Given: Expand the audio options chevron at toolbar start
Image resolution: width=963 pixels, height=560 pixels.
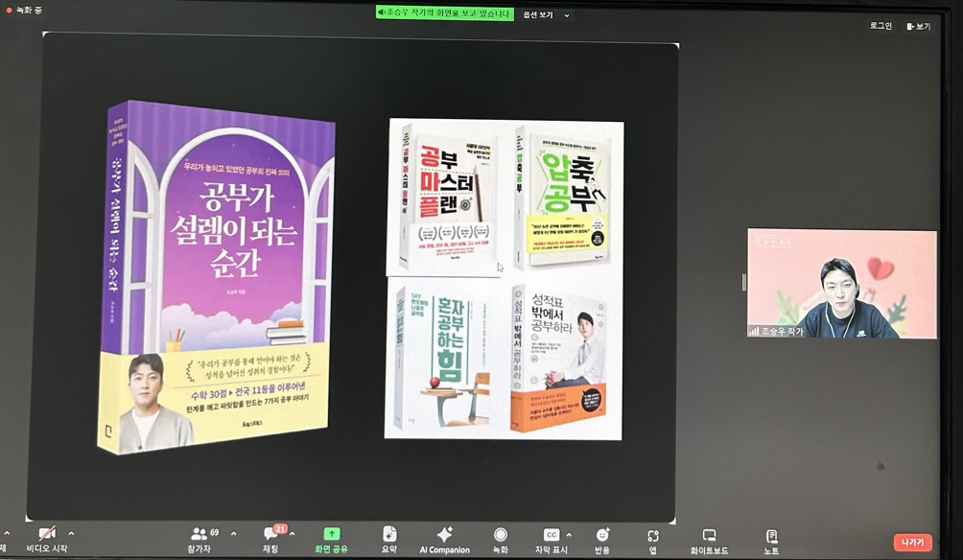Looking at the screenshot, I should [7, 533].
